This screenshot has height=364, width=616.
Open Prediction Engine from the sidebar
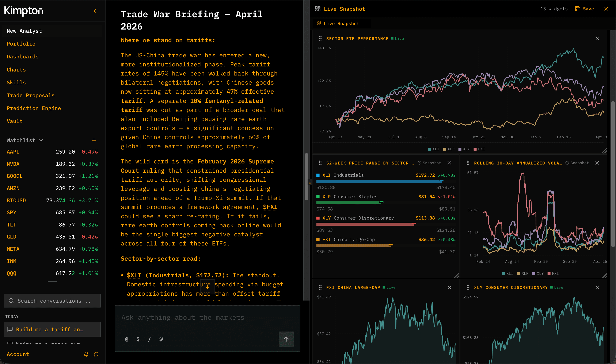click(x=34, y=108)
